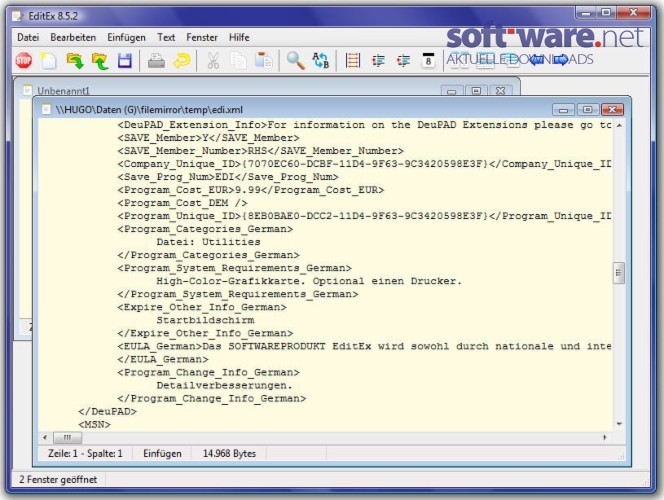Click the closing '</DeuPAD>' tag line

click(x=108, y=412)
